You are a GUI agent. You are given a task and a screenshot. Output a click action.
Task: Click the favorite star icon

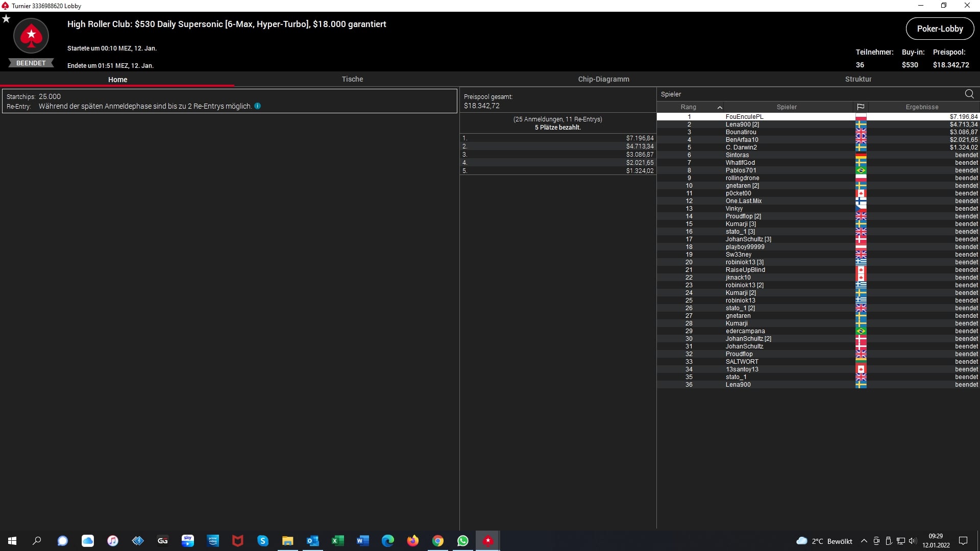point(6,19)
